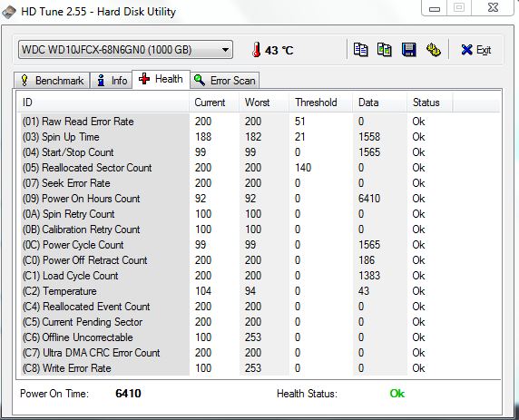This screenshot has width=519, height=420.
Task: Switch to the Benchmark tab
Action: [x=52, y=81]
